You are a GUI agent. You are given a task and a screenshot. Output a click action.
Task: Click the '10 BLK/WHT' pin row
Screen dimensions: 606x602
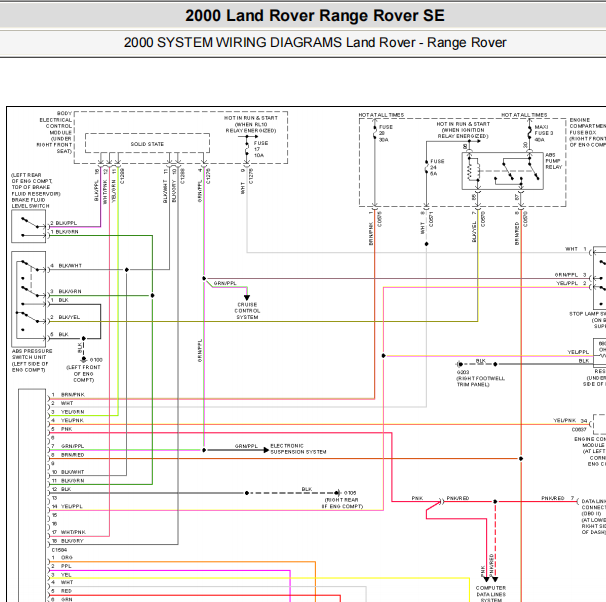pyautogui.click(x=68, y=472)
